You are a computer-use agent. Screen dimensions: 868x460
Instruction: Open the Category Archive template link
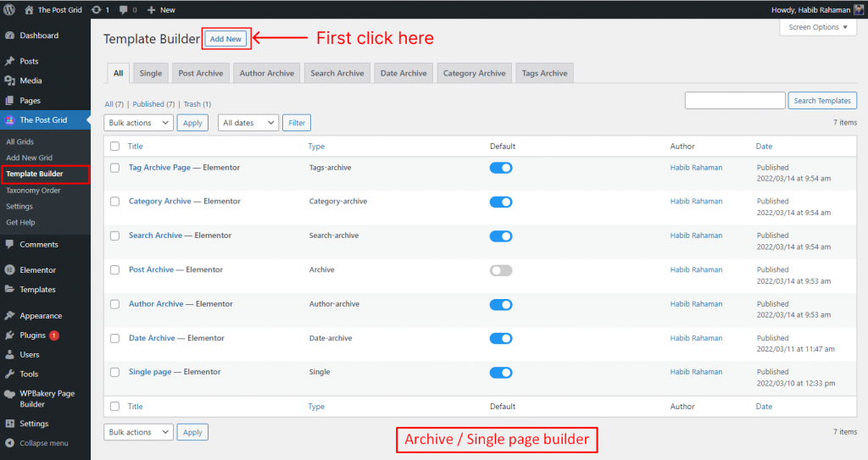click(160, 202)
